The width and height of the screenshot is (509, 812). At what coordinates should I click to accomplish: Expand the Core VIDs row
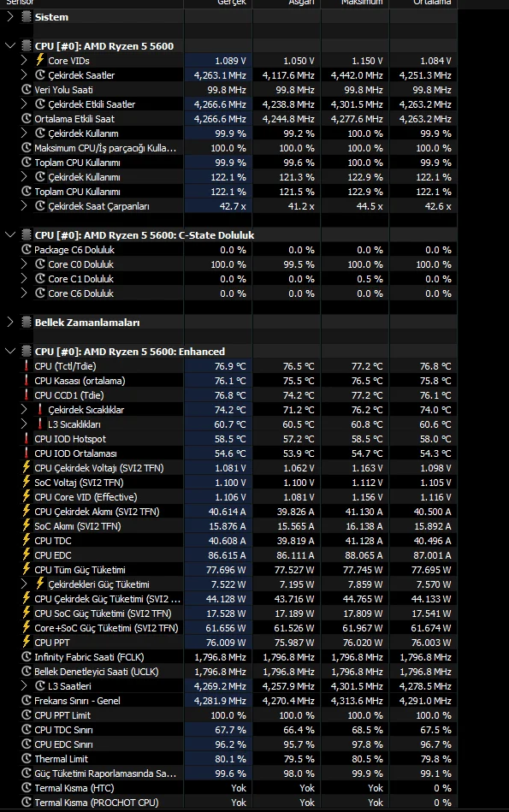[x=24, y=61]
